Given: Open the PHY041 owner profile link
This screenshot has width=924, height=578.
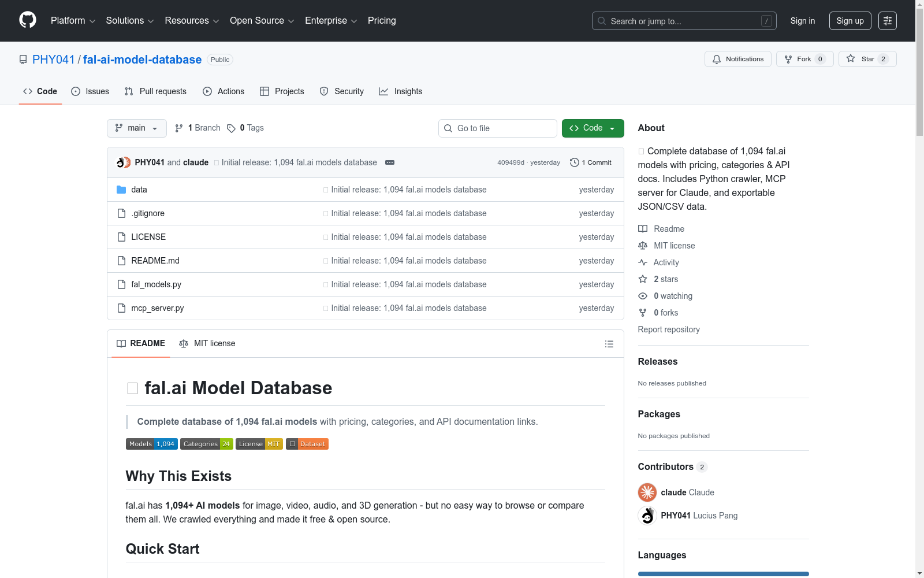Looking at the screenshot, I should [x=54, y=60].
